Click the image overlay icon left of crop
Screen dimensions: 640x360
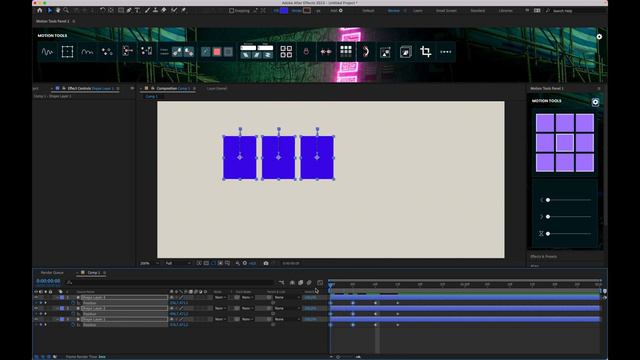click(x=406, y=52)
